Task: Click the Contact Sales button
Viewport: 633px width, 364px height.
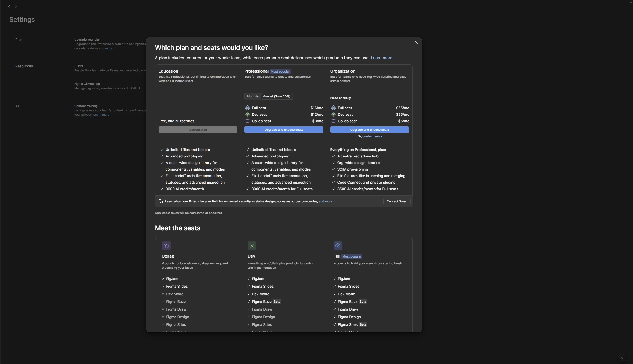Action: [397, 201]
